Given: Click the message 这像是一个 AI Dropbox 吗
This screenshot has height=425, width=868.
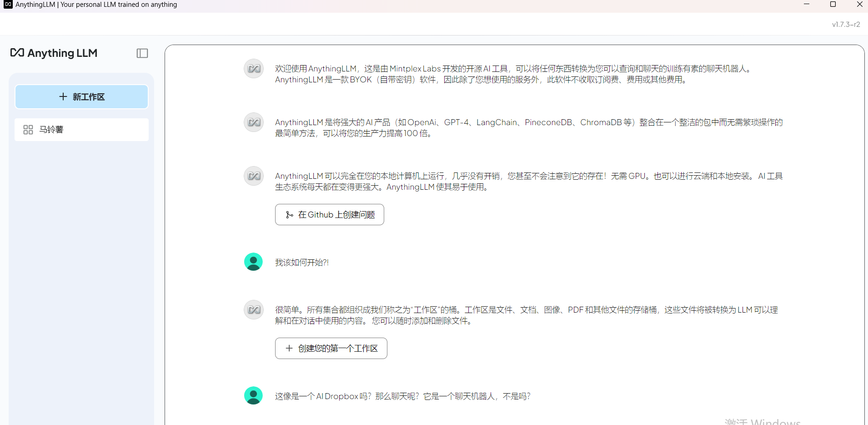Looking at the screenshot, I should (403, 396).
